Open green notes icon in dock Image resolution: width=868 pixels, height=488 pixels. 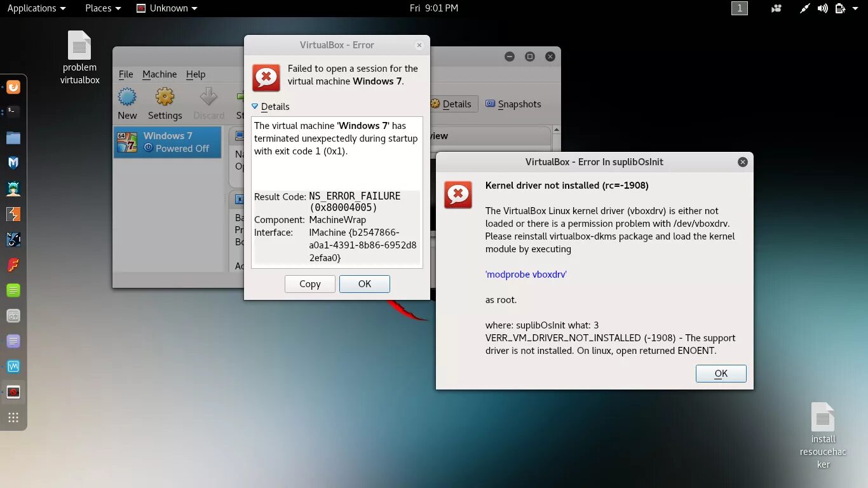(13, 290)
